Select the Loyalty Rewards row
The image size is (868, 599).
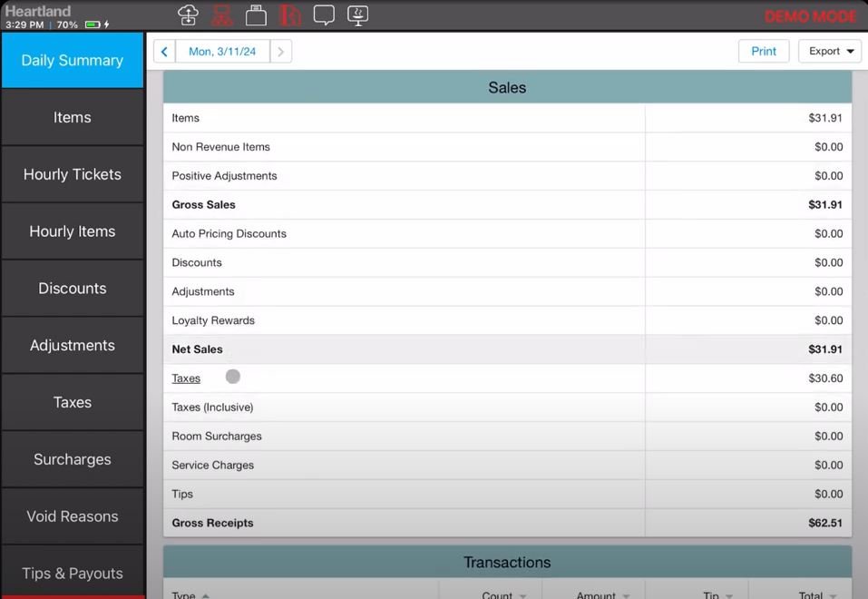click(507, 320)
